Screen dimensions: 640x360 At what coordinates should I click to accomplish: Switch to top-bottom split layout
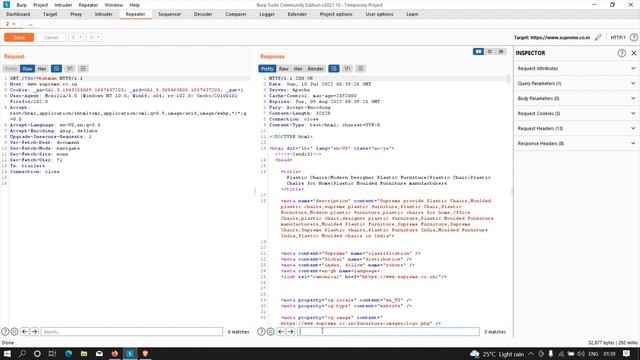pyautogui.click(x=490, y=51)
